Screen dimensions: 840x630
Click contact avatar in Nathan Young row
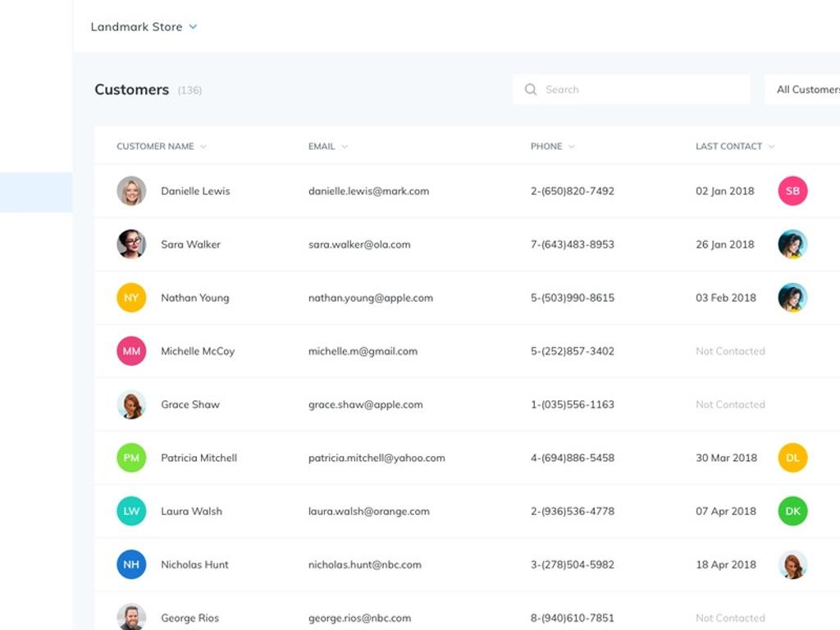pyautogui.click(x=792, y=297)
